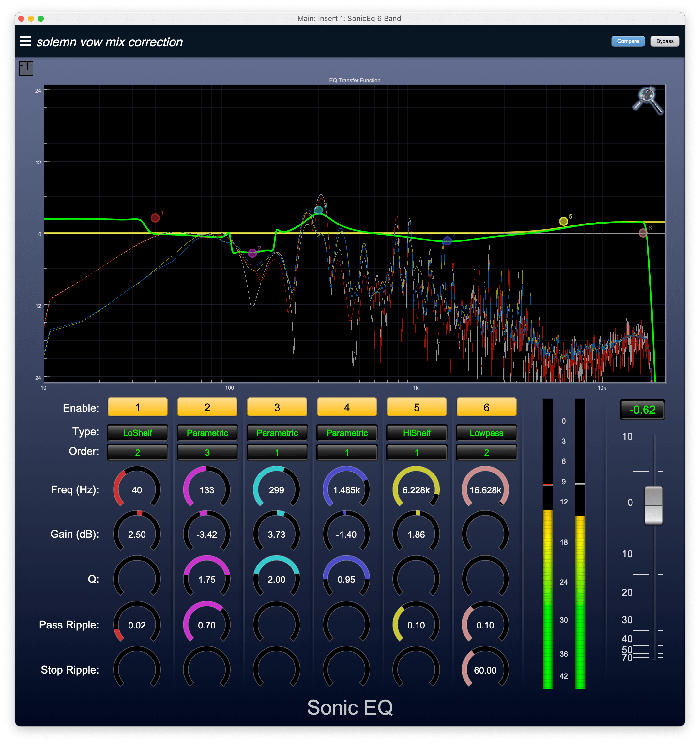
Task: Open band 2 Parametric type dropdown
Action: pos(207,433)
